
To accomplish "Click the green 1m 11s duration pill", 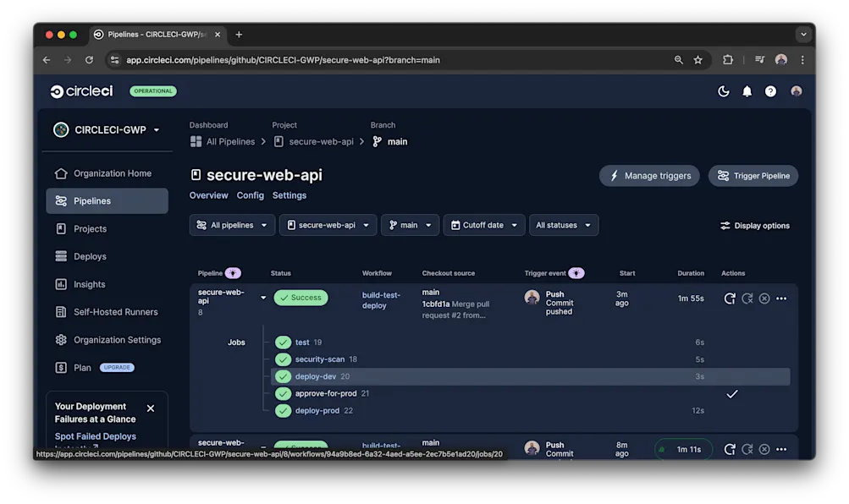I will [682, 449].
